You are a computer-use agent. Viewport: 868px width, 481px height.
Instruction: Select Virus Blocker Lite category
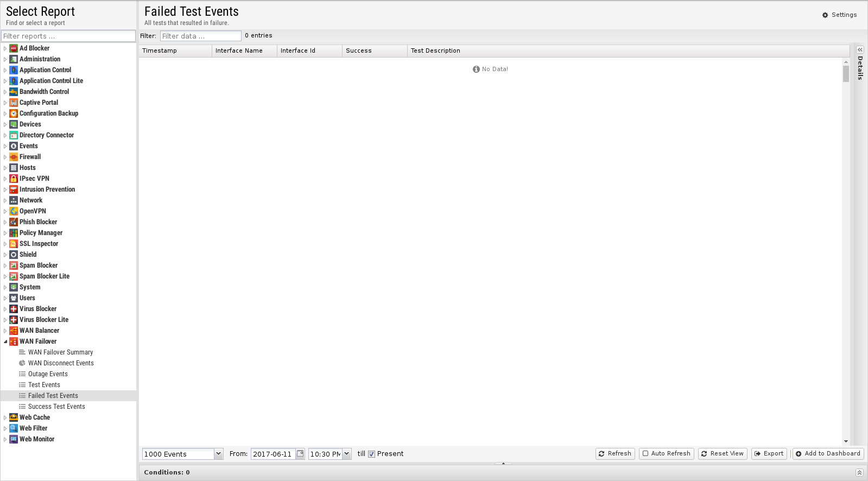44,320
